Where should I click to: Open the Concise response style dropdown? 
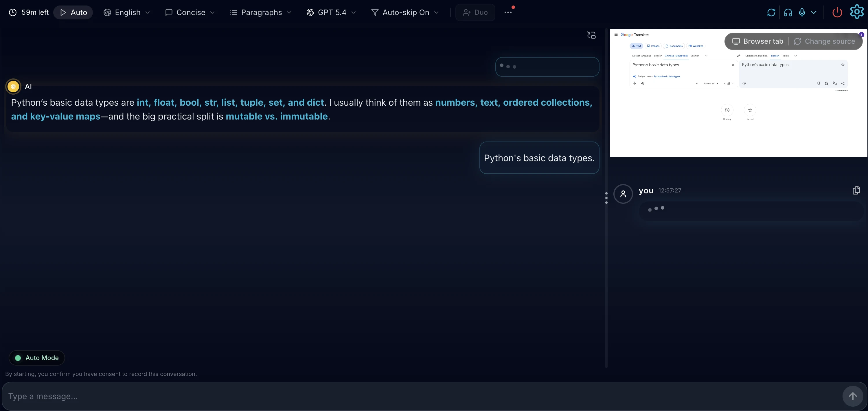tap(190, 12)
